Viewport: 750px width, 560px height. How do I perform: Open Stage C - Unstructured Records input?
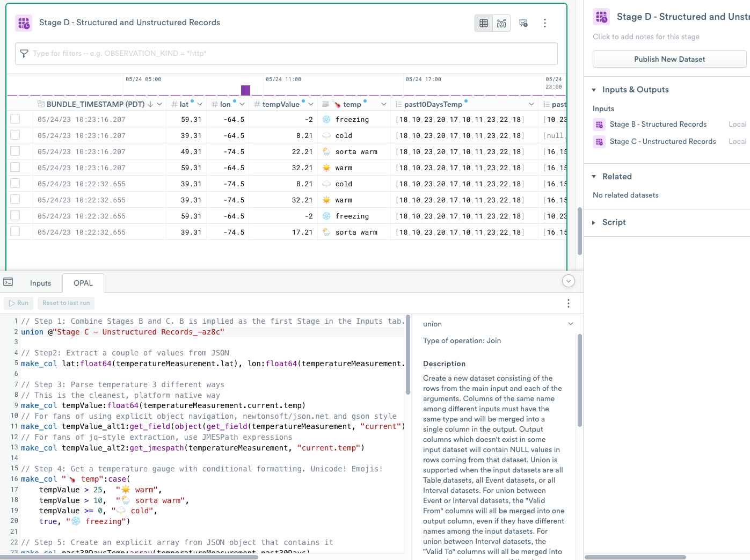[x=662, y=141]
